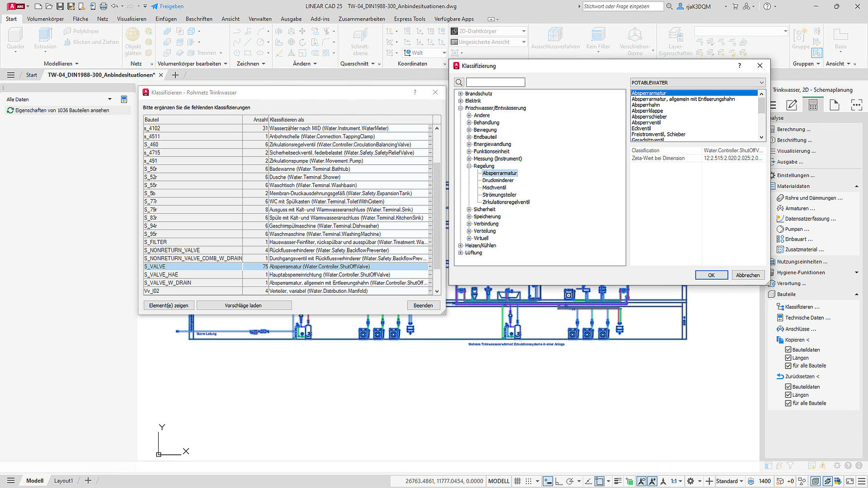Click the customization gear in status bar
Screen dimensions: 868x488
click(690, 481)
